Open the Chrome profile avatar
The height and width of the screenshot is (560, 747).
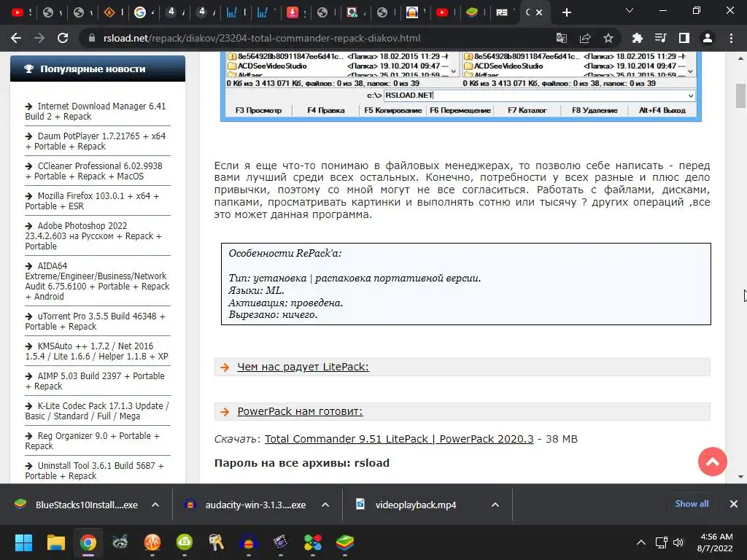click(x=708, y=38)
